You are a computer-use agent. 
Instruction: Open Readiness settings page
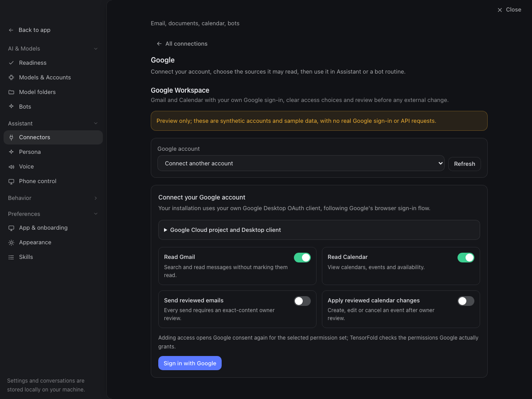click(x=53, y=63)
